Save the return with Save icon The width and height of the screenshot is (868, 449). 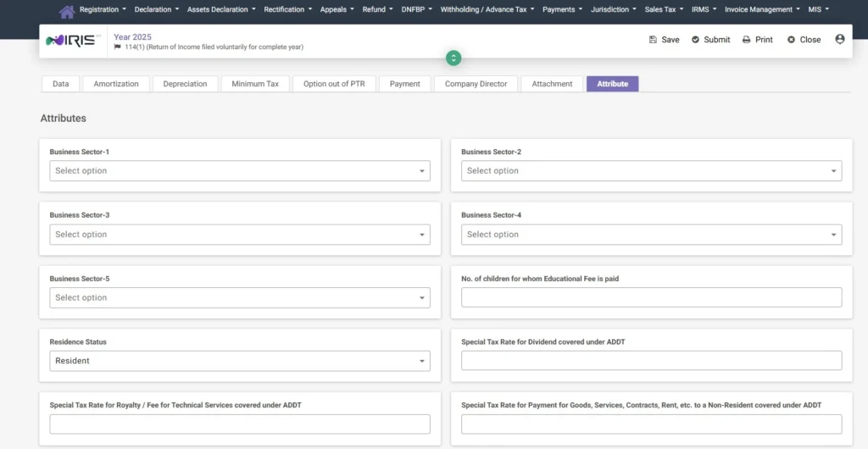[x=664, y=40]
